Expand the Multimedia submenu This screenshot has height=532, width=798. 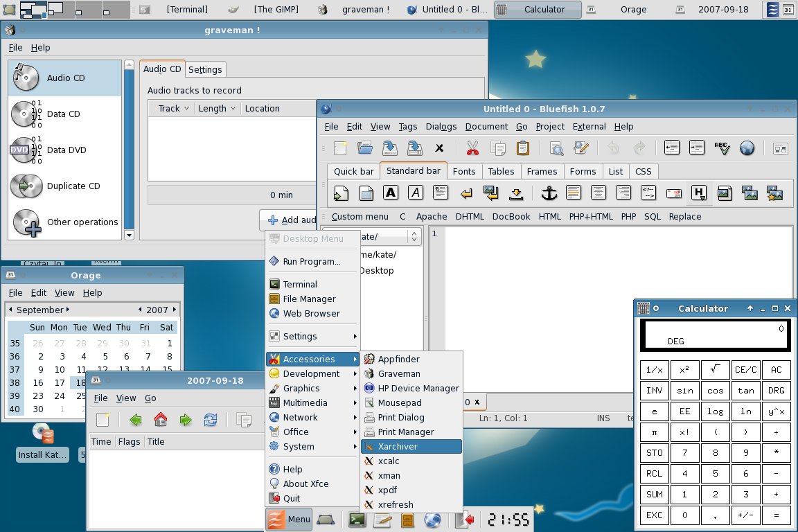pyautogui.click(x=312, y=402)
